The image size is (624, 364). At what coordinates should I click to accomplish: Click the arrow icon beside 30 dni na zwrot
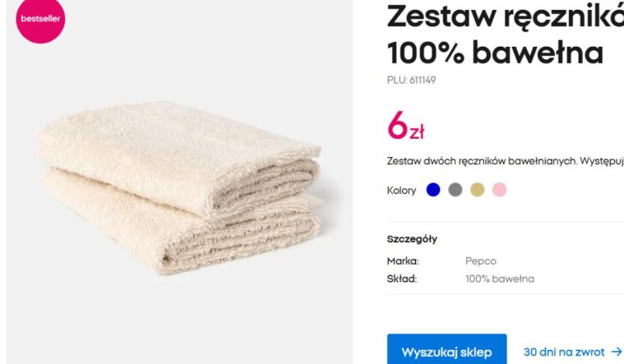point(617,352)
